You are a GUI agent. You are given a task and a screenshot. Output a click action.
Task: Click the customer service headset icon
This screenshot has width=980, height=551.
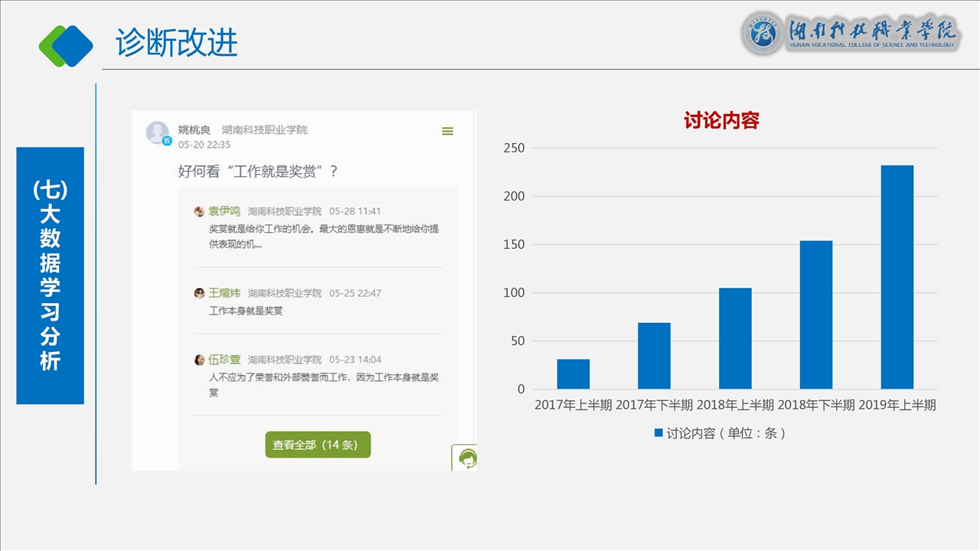(x=466, y=458)
